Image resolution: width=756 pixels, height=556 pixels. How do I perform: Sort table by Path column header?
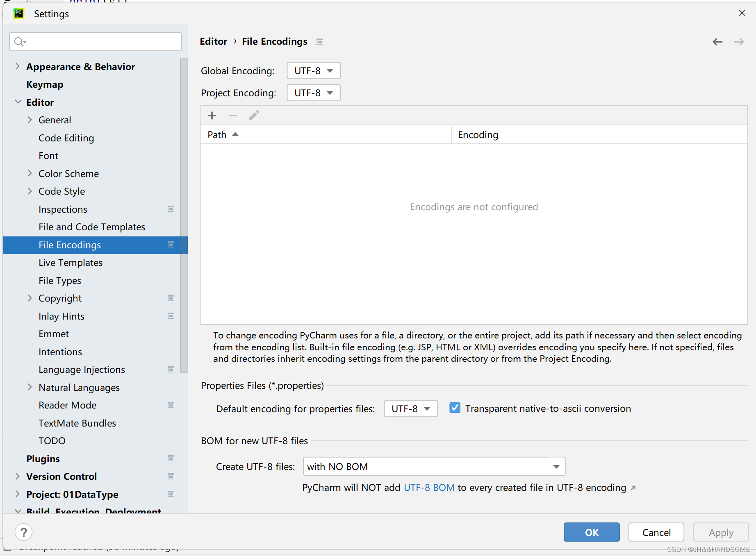coord(326,135)
